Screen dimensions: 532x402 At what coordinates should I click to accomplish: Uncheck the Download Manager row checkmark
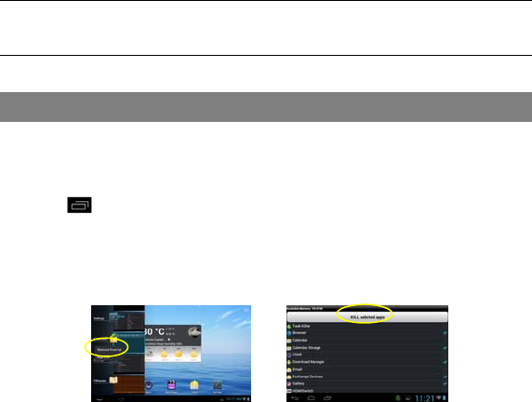(445, 362)
